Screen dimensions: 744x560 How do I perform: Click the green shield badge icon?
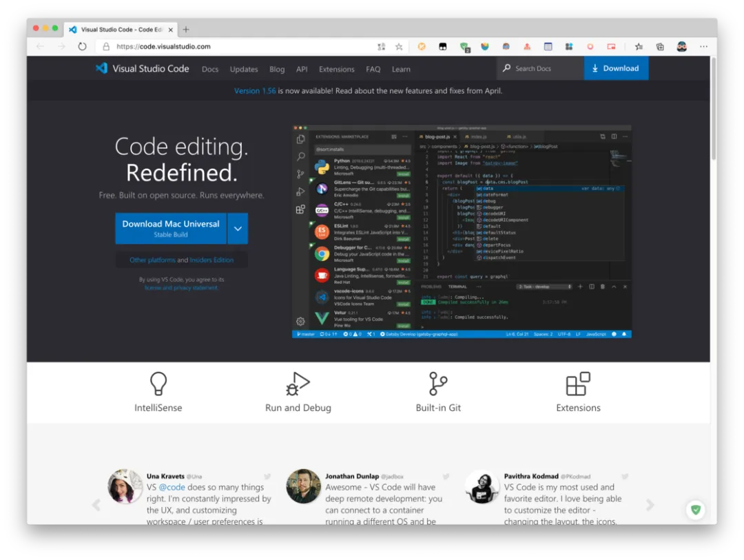(x=696, y=510)
